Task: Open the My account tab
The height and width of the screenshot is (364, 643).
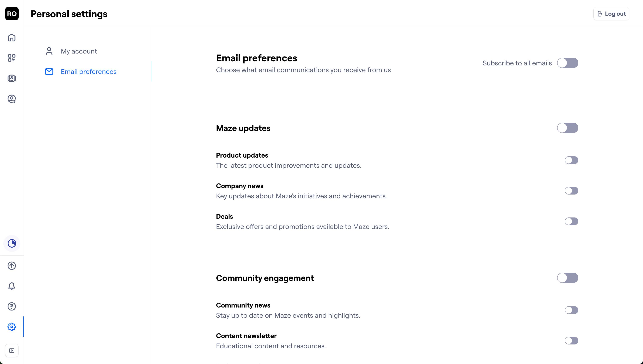Action: [88, 51]
